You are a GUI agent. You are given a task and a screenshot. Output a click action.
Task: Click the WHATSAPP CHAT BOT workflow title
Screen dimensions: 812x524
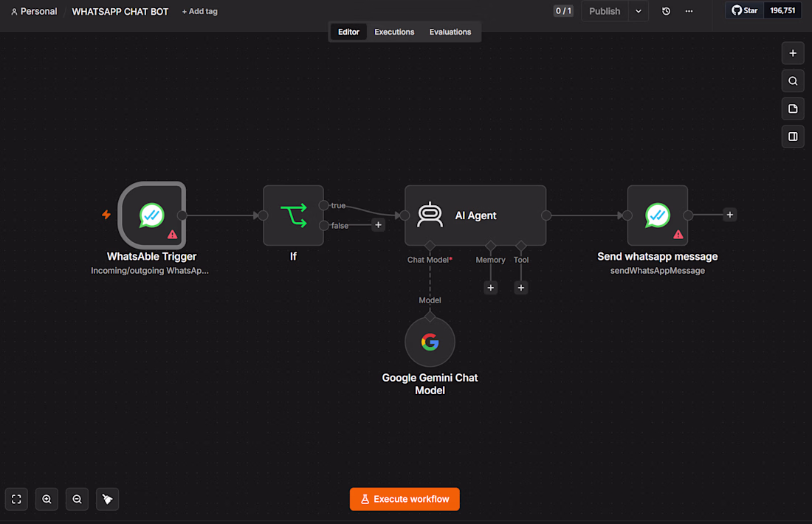pos(120,11)
